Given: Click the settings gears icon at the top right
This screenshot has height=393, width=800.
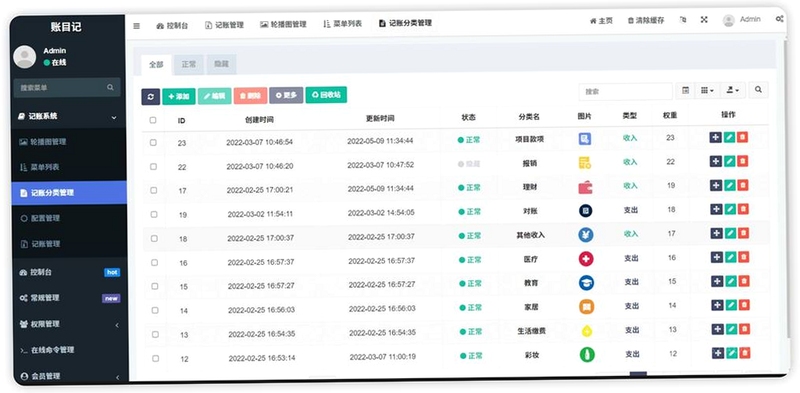Looking at the screenshot, I should [x=780, y=19].
